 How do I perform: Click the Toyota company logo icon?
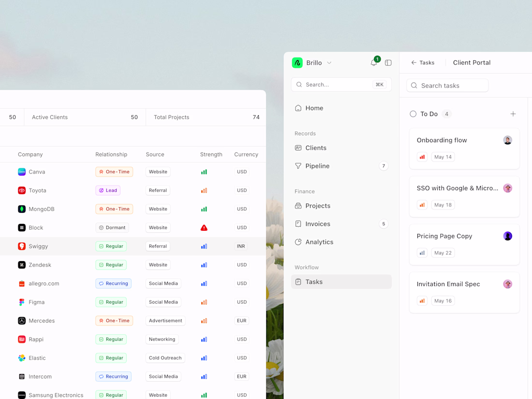[x=22, y=191]
